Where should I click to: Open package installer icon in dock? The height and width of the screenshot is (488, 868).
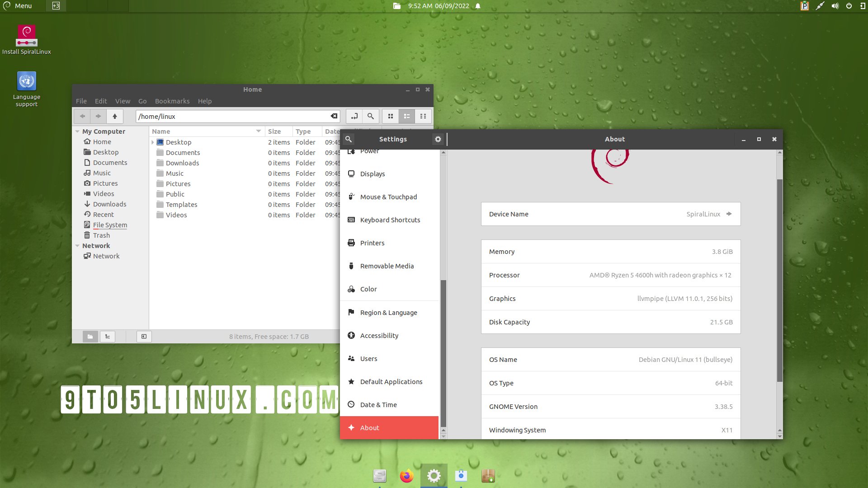pyautogui.click(x=488, y=476)
